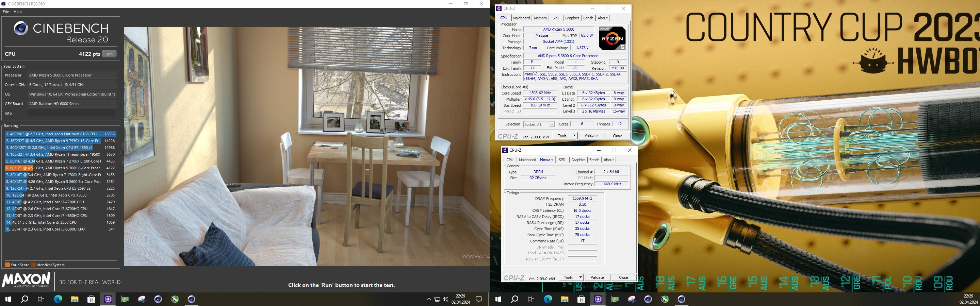Open Start menu on the taskbar with system tray
Screen dimensions: 980x306
(8, 299)
